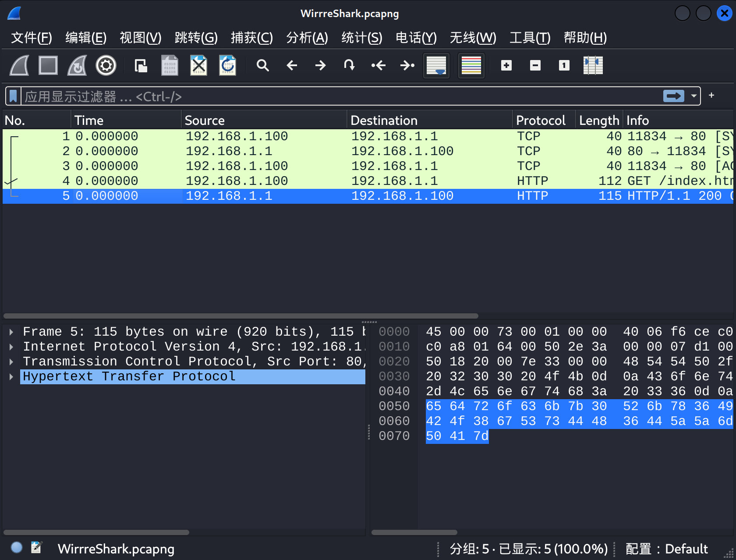Save this capture file
The image size is (736, 560).
coord(170,66)
